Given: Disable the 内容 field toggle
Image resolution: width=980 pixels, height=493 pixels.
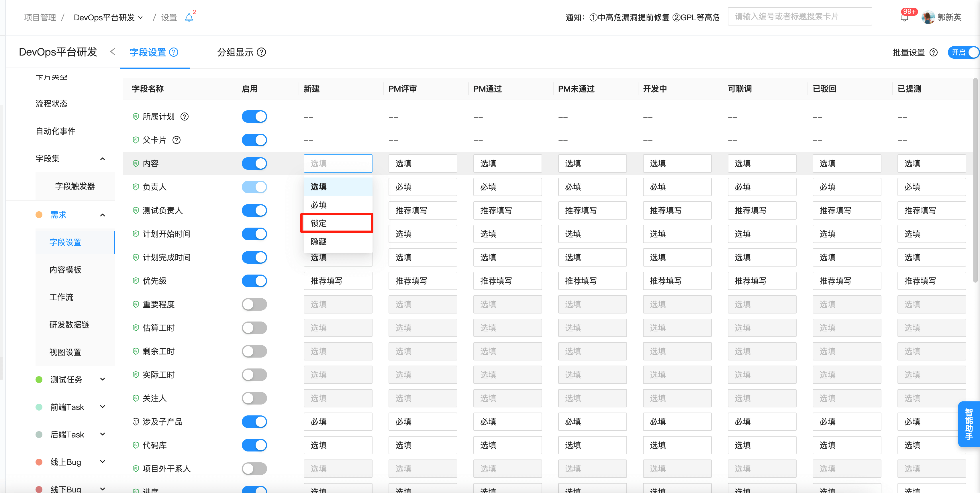Looking at the screenshot, I should [x=254, y=163].
